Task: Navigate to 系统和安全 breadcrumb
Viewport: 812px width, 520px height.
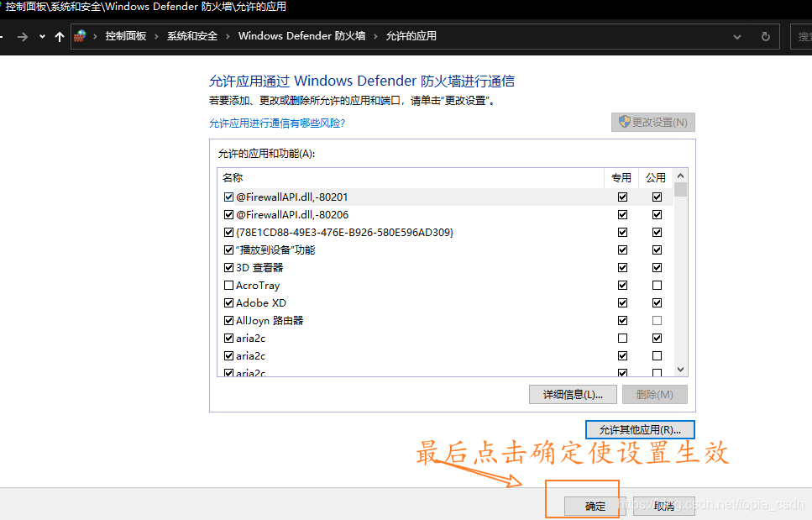Action: 192,36
